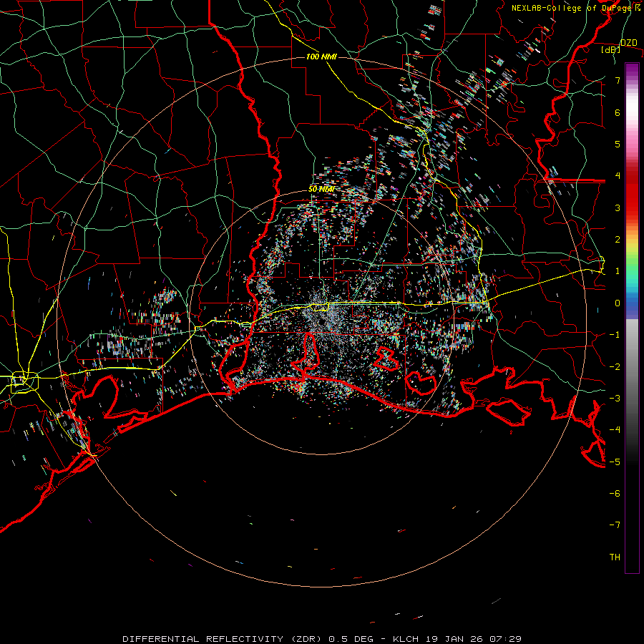
Task: Click the [dB] unit label
Action: pyautogui.click(x=611, y=49)
